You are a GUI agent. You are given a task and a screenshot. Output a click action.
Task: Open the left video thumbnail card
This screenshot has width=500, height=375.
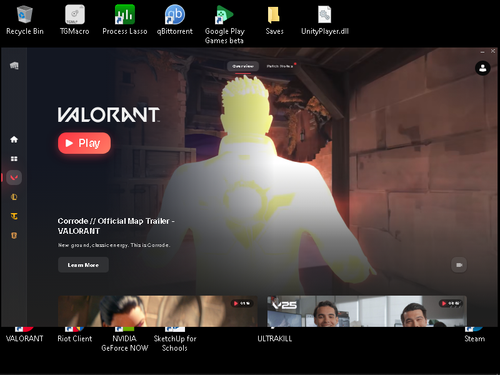coord(158,311)
